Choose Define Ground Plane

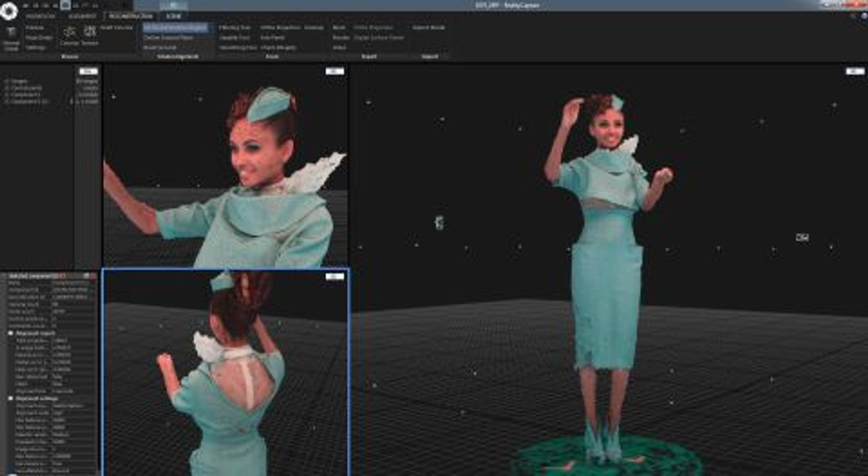[x=168, y=37]
